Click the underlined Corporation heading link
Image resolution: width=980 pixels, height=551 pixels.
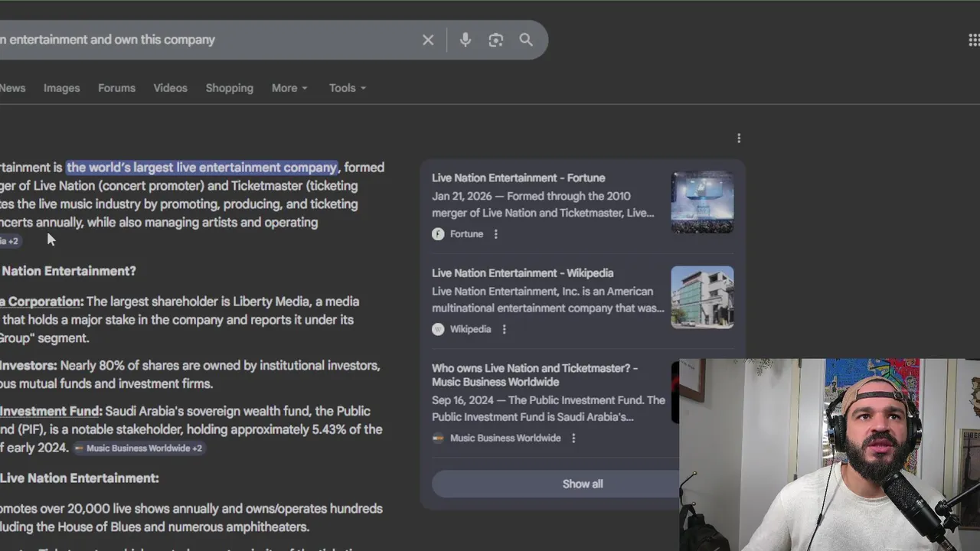(x=41, y=302)
